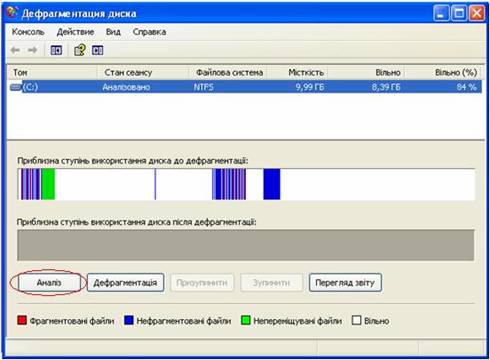Sort by the Файлова система column header
This screenshot has height=360, width=490.
tap(229, 72)
